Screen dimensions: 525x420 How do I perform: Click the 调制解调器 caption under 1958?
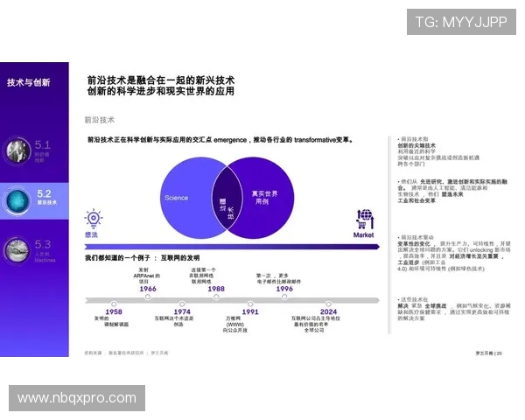pos(116,325)
